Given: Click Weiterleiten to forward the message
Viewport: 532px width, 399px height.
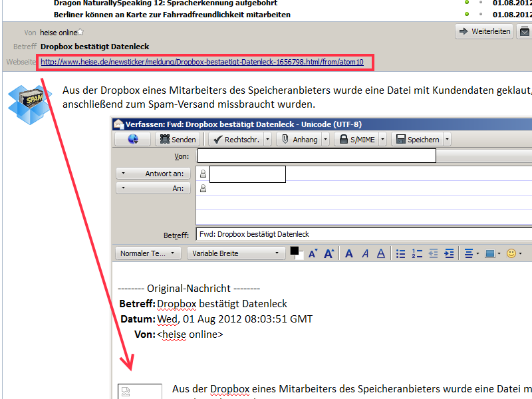Looking at the screenshot, I should pyautogui.click(x=483, y=31).
